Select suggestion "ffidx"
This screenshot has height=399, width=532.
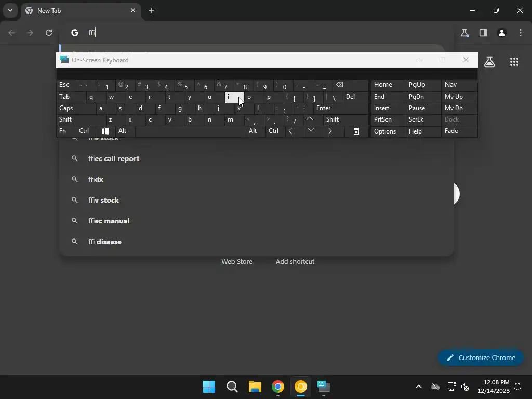[257, 179]
